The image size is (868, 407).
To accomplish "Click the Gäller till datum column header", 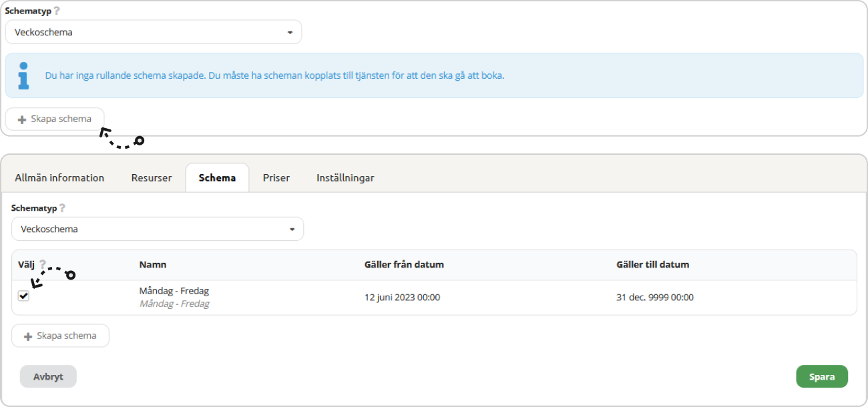I will click(652, 265).
